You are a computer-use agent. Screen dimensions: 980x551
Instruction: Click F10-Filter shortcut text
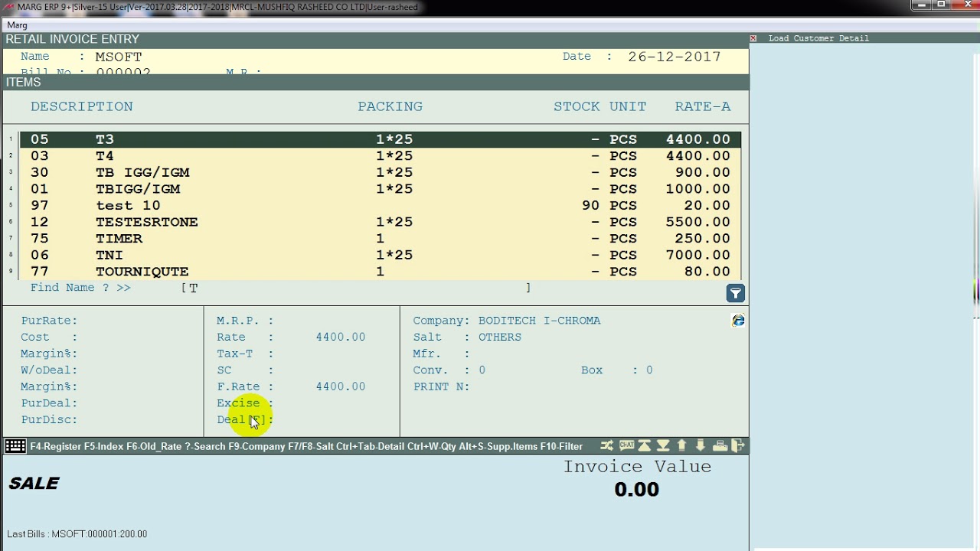coord(561,446)
